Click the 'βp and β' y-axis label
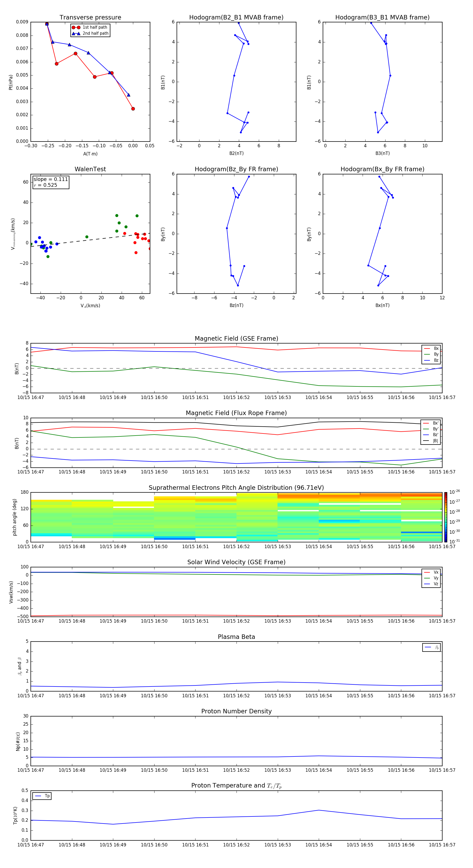Screen dimensions: 473x868 pyautogui.click(x=19, y=667)
